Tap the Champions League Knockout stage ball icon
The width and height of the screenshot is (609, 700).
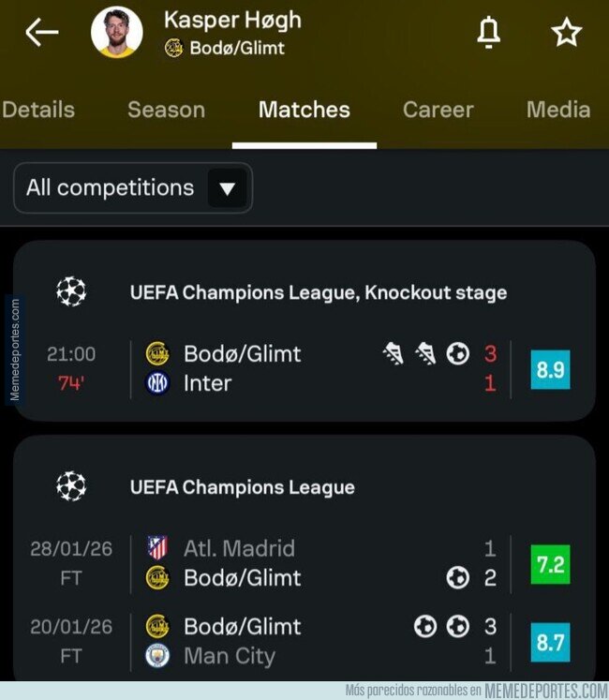70,291
